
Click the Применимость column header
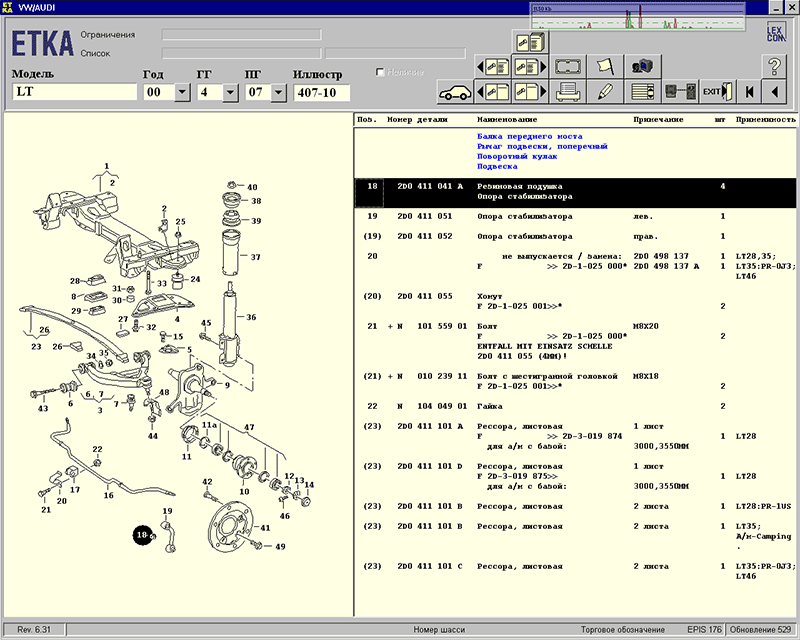point(766,119)
